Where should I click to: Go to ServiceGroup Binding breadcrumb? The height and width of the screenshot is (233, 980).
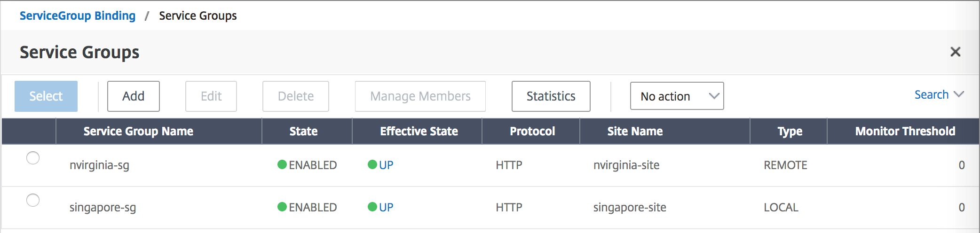(x=78, y=16)
